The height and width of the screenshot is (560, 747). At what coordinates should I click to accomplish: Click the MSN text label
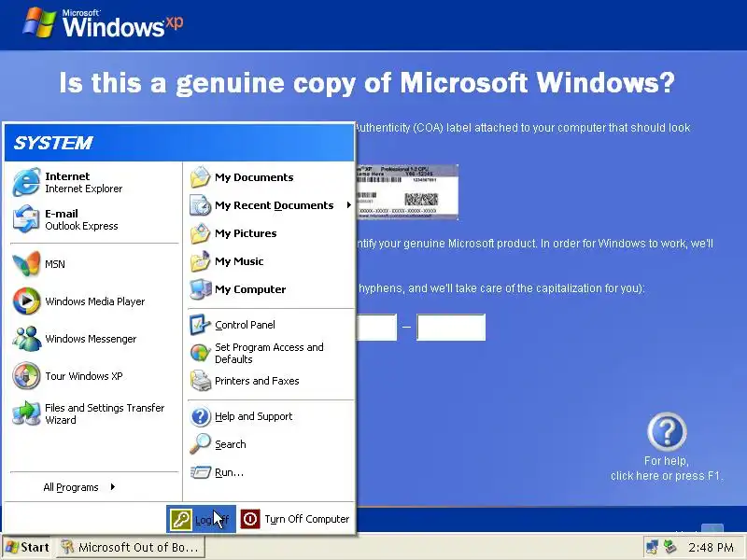click(55, 264)
